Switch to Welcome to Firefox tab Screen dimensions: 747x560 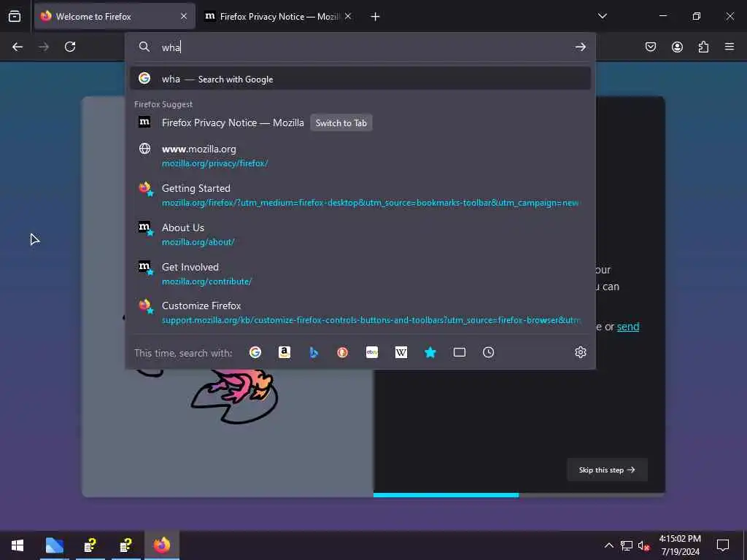click(x=115, y=16)
